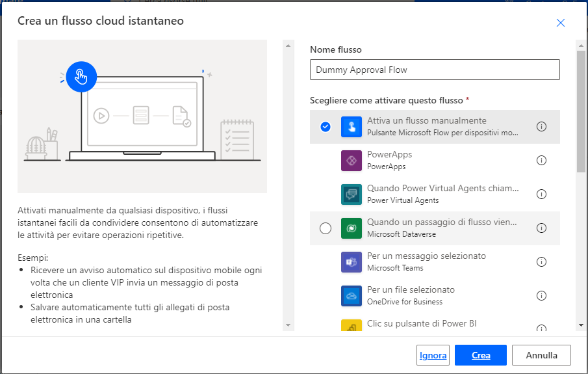Click the Ignora link button

[433, 355]
